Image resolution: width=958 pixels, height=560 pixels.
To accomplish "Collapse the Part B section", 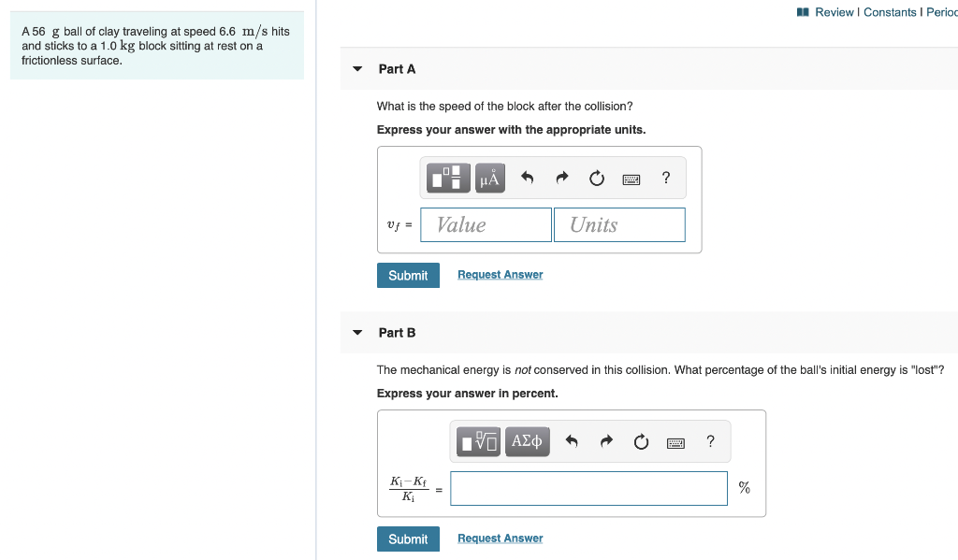I will coord(356,332).
